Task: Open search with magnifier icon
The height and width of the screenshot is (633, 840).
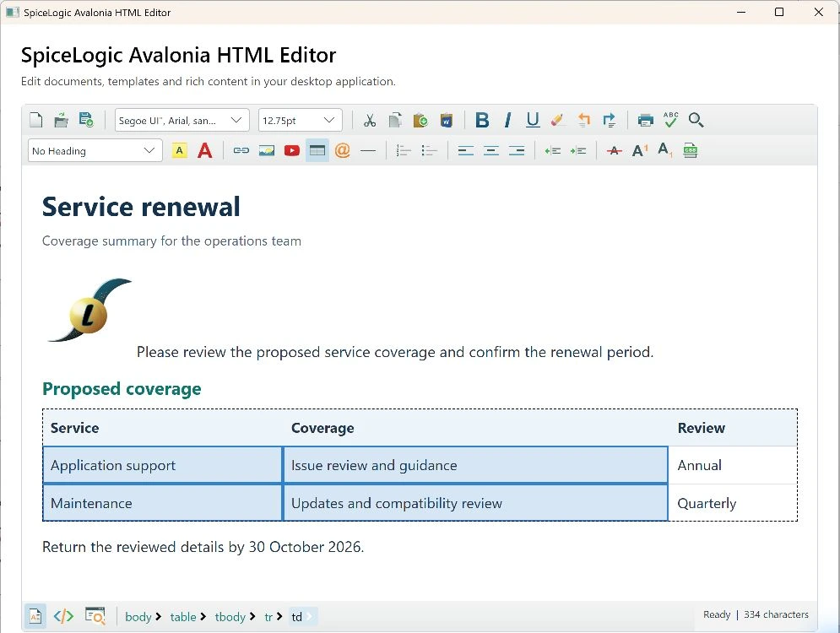Action: click(696, 120)
